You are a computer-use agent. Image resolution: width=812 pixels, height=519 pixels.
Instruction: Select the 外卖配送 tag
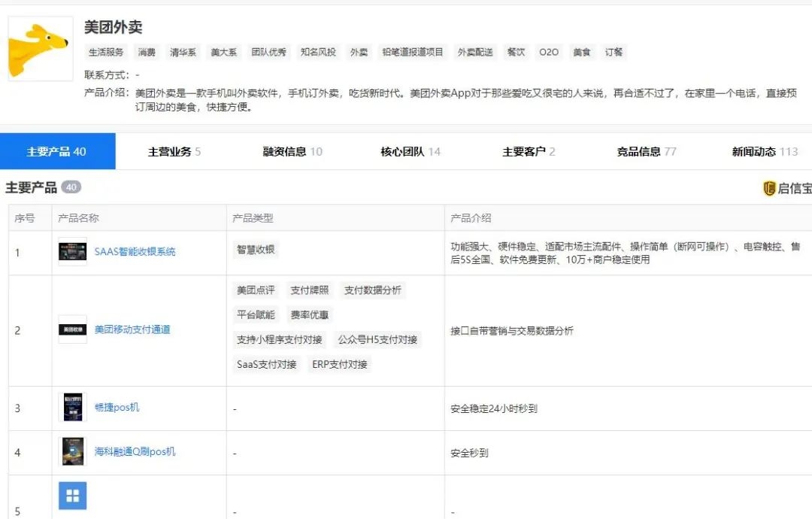click(475, 52)
